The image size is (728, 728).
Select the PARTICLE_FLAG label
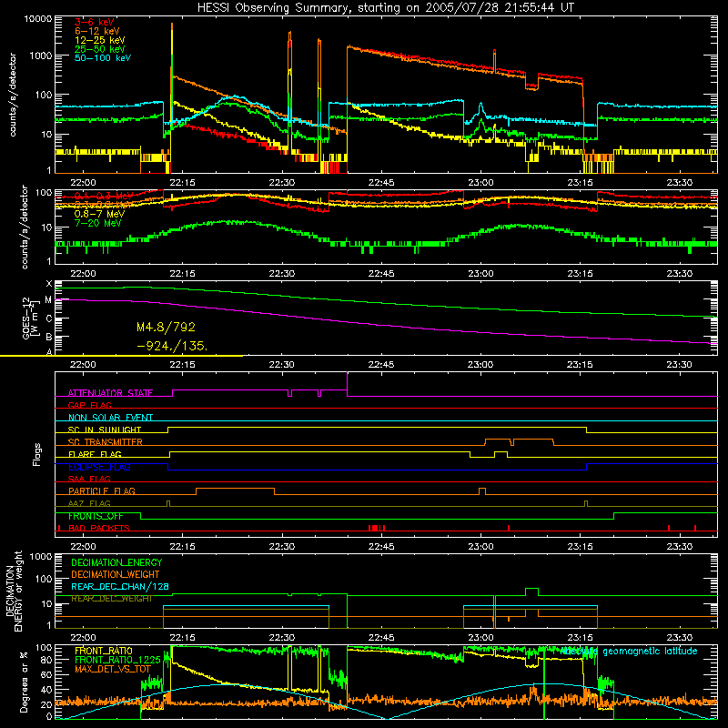coord(102,490)
